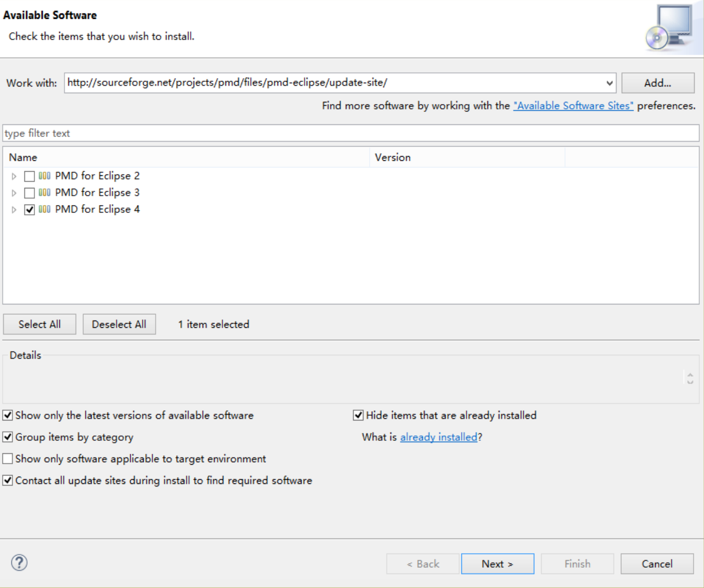Viewport: 704px width, 588px height.
Task: Click the 'Check the items that you wish to install.' text
Action: click(102, 36)
